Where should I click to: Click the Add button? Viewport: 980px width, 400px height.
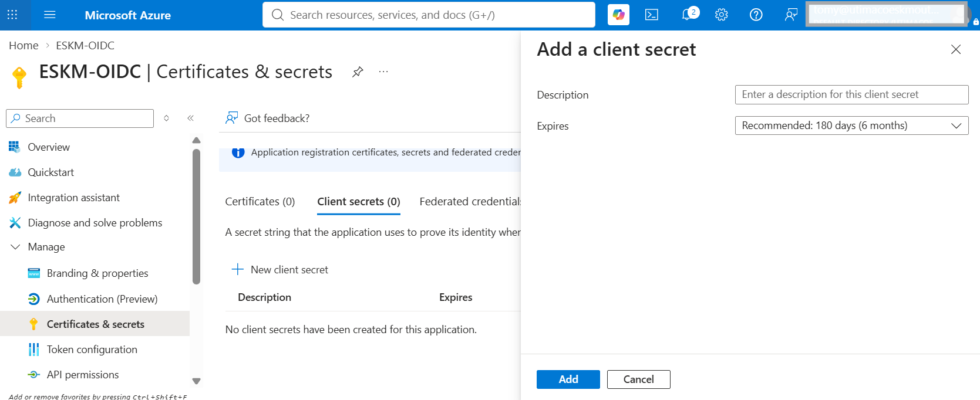(568, 379)
